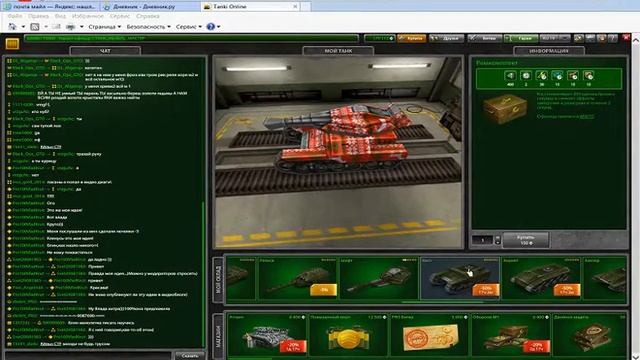Click the print toolbar icon
The width and height of the screenshot is (640, 360).
(71, 27)
